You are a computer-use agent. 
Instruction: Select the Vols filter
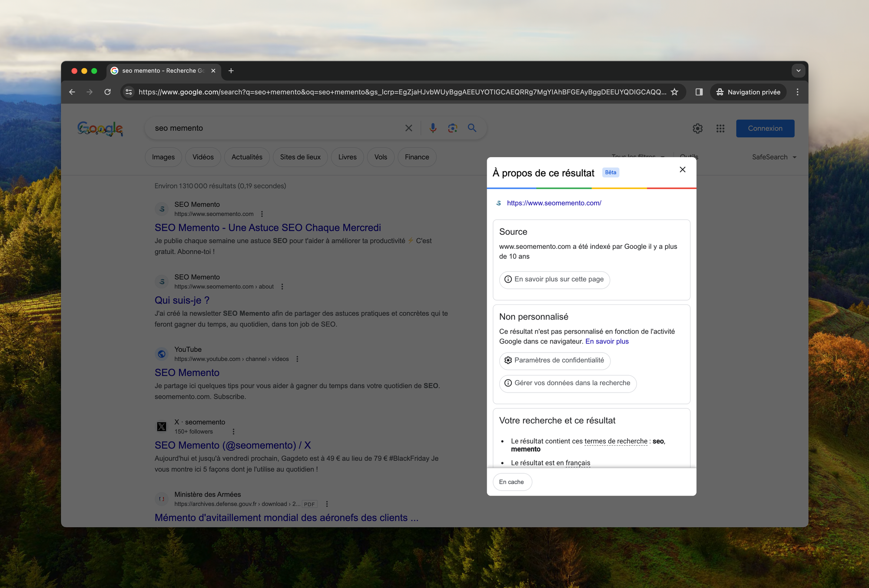click(381, 157)
